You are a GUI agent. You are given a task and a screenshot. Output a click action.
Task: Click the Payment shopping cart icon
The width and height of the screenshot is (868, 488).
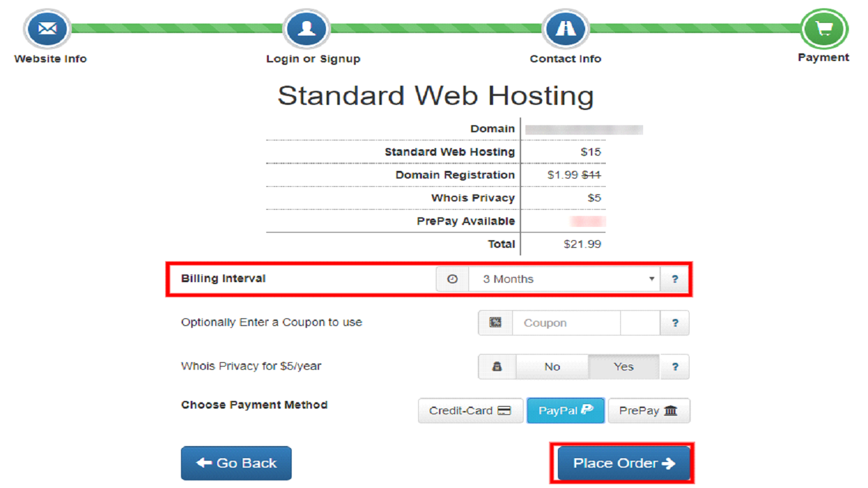tap(823, 28)
